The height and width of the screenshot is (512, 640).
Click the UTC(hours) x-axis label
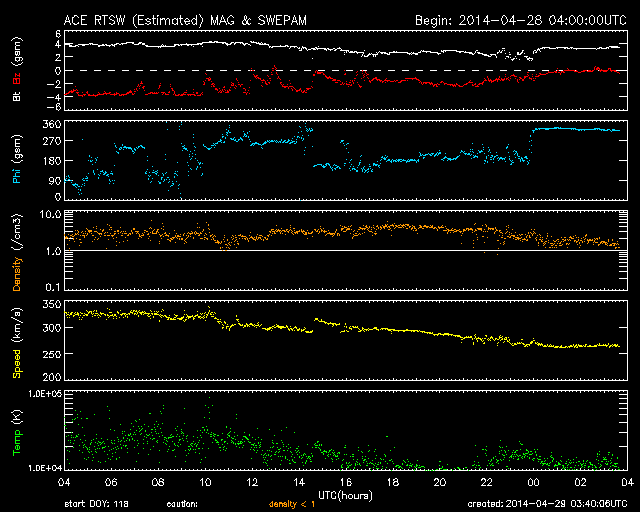[x=344, y=494]
